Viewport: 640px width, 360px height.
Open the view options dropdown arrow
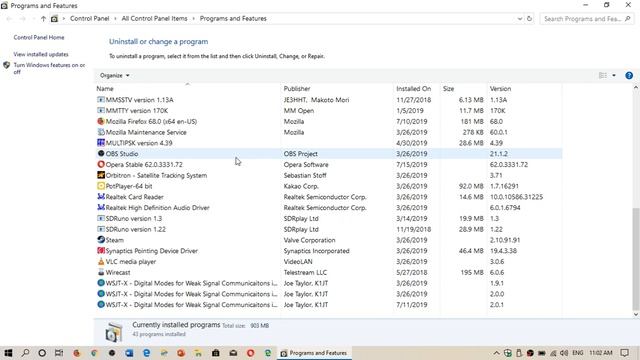614,76
